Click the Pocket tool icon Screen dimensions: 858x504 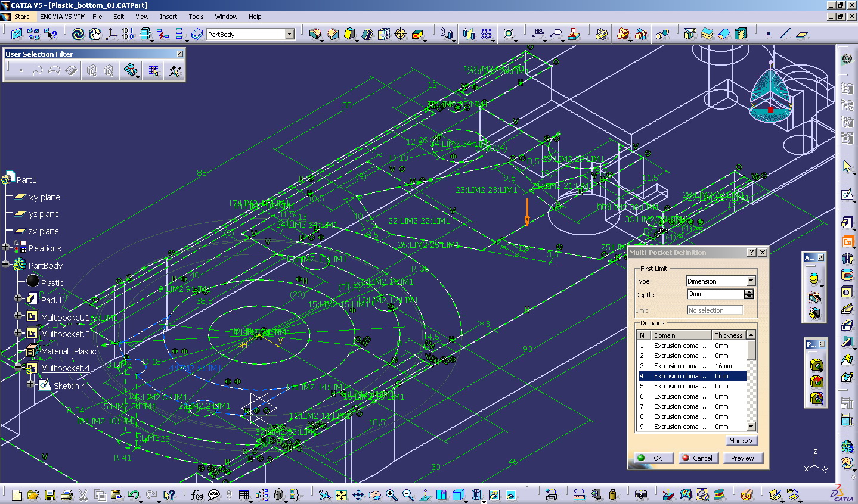(332, 34)
